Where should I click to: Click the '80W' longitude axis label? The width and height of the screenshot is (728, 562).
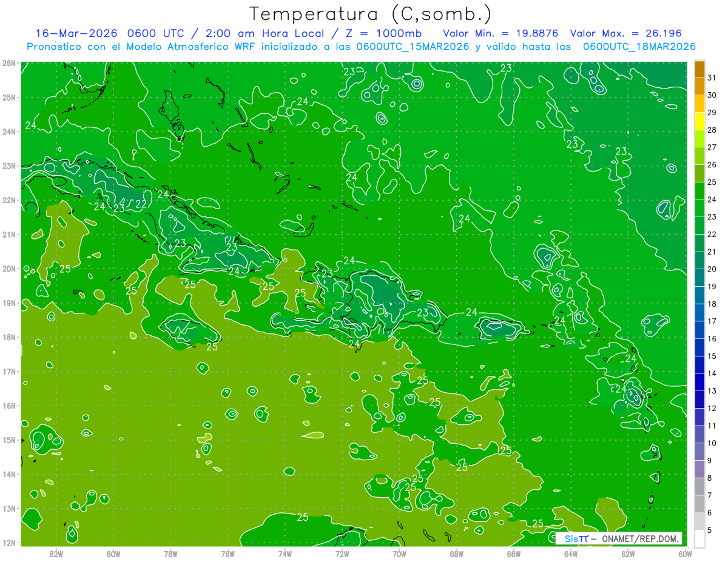click(x=113, y=554)
